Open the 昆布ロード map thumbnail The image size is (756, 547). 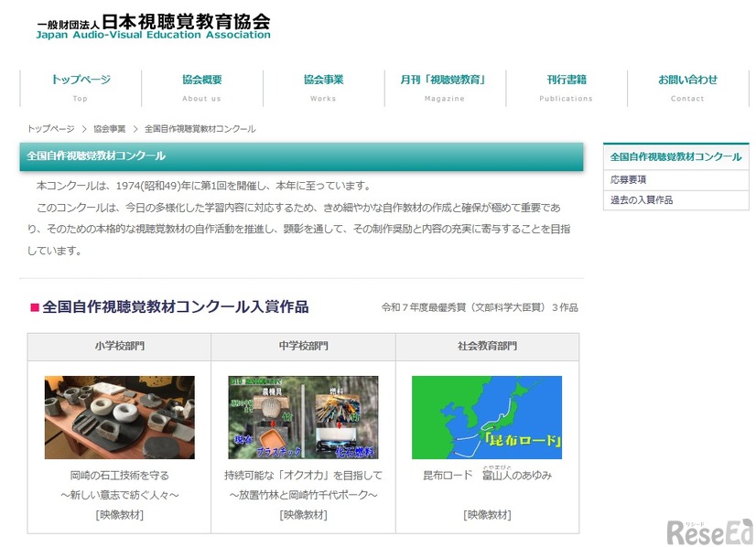487,417
